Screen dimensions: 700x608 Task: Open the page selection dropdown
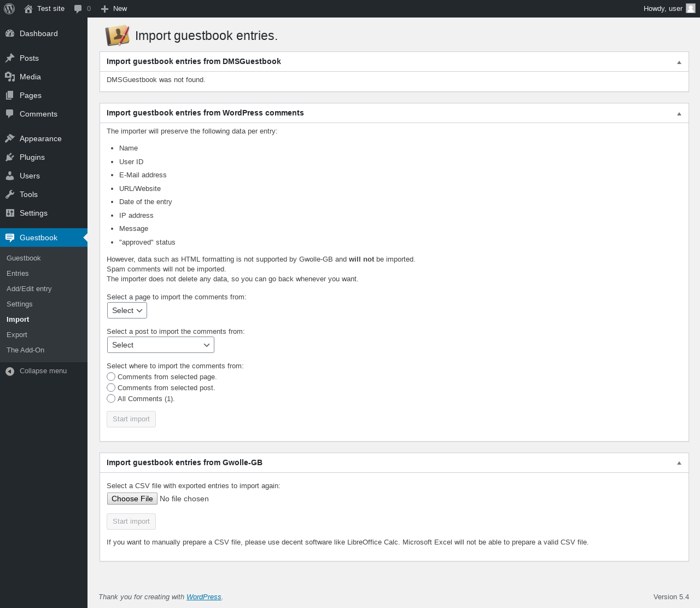click(x=127, y=310)
